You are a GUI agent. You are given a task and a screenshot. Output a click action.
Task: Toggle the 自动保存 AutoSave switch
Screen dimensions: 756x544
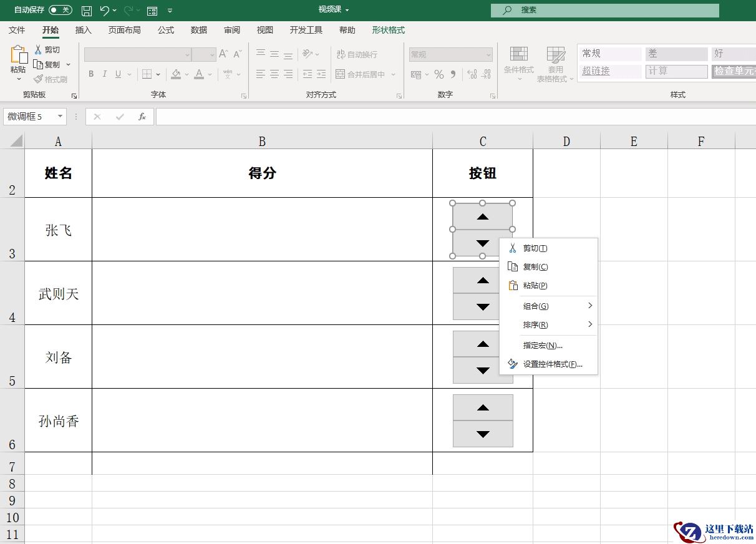[x=60, y=10]
